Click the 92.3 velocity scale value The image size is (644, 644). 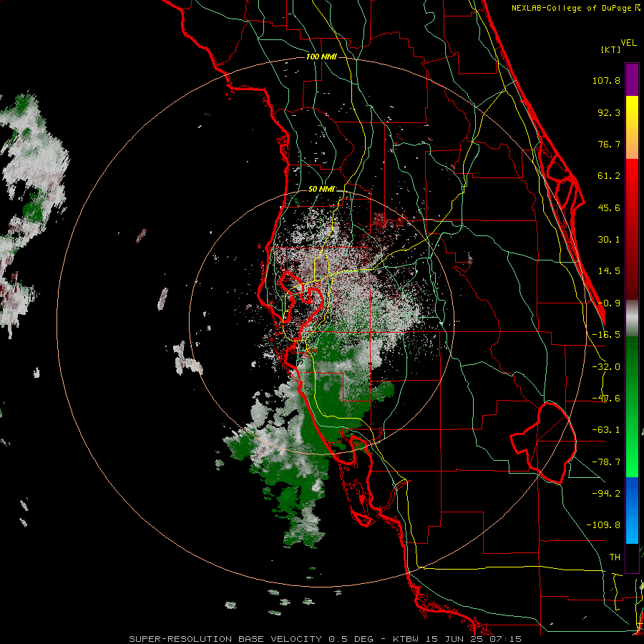[609, 112]
